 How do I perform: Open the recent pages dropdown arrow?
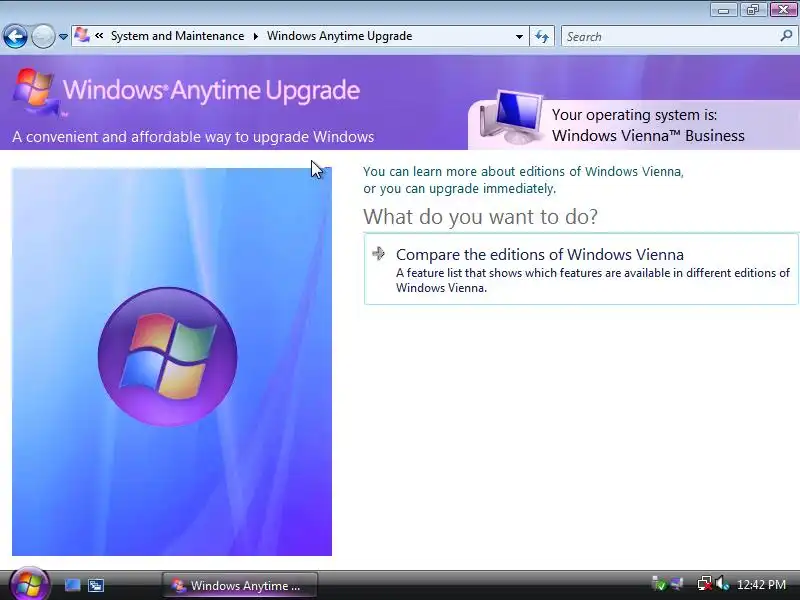[63, 37]
